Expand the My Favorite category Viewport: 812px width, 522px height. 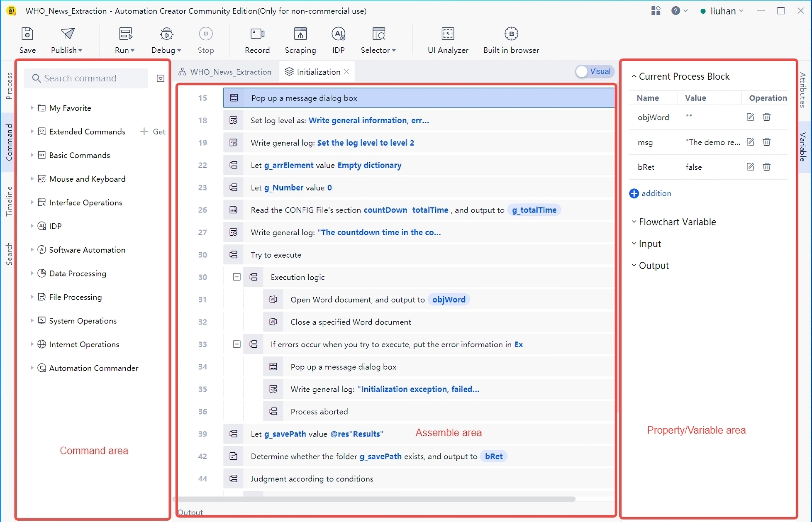pyautogui.click(x=32, y=108)
